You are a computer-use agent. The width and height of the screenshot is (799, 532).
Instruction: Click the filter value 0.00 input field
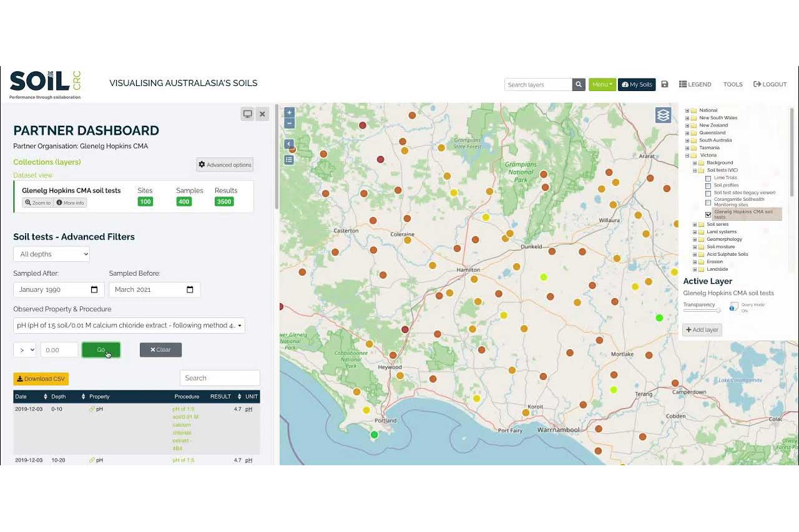click(x=59, y=350)
